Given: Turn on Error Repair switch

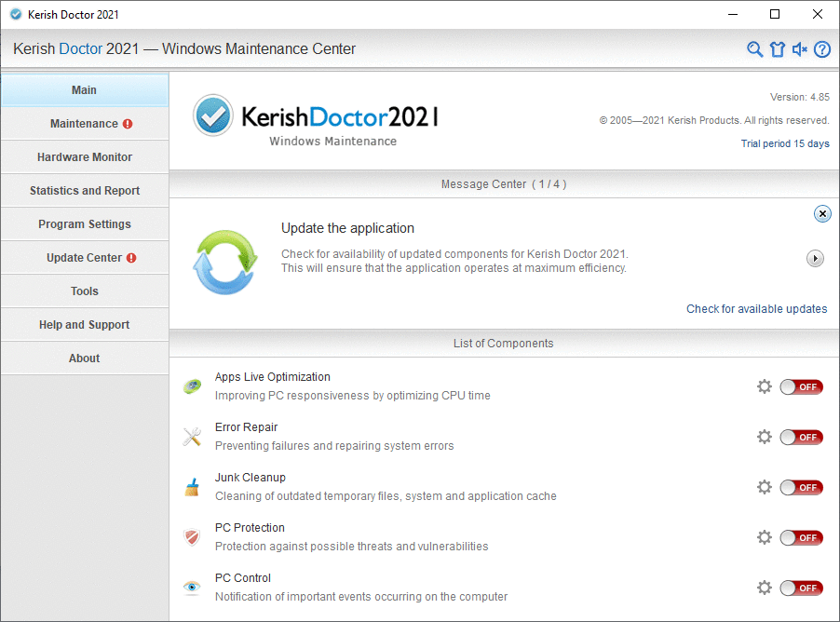Looking at the screenshot, I should [802, 437].
